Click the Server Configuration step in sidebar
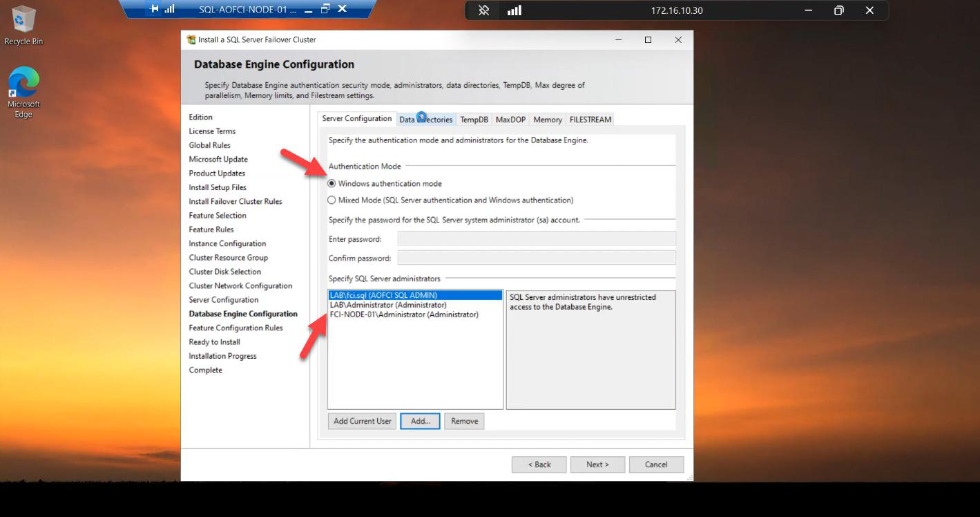The width and height of the screenshot is (980, 517). pyautogui.click(x=224, y=300)
